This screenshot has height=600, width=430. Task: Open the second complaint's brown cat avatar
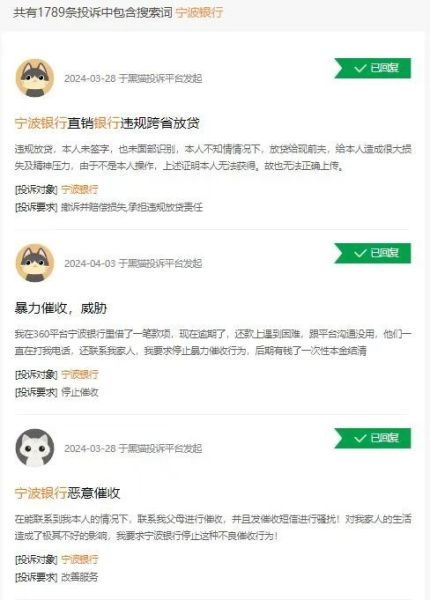[x=35, y=263]
